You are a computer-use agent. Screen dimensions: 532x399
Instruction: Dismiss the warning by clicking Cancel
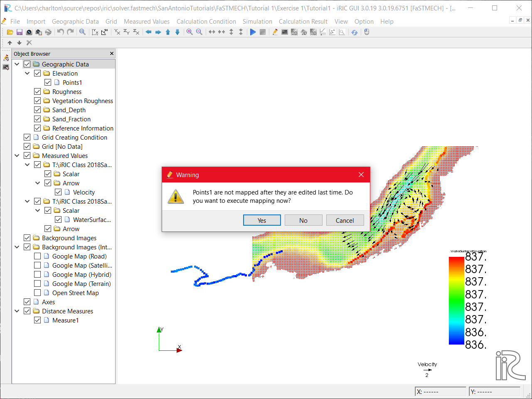coord(345,220)
